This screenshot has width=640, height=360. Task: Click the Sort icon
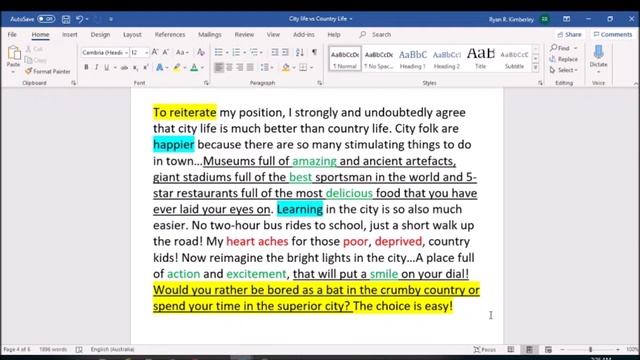click(x=300, y=52)
